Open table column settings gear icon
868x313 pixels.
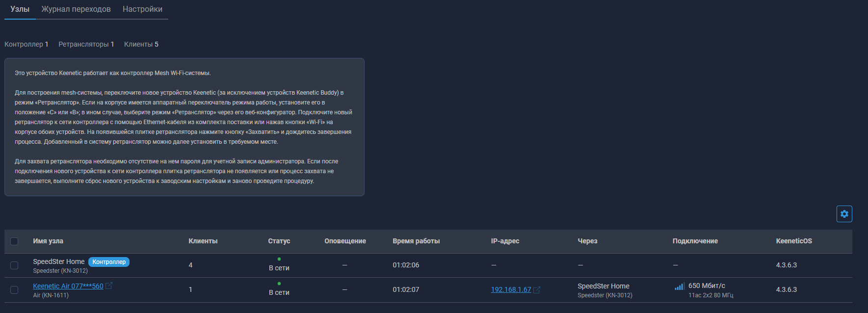[x=844, y=214]
